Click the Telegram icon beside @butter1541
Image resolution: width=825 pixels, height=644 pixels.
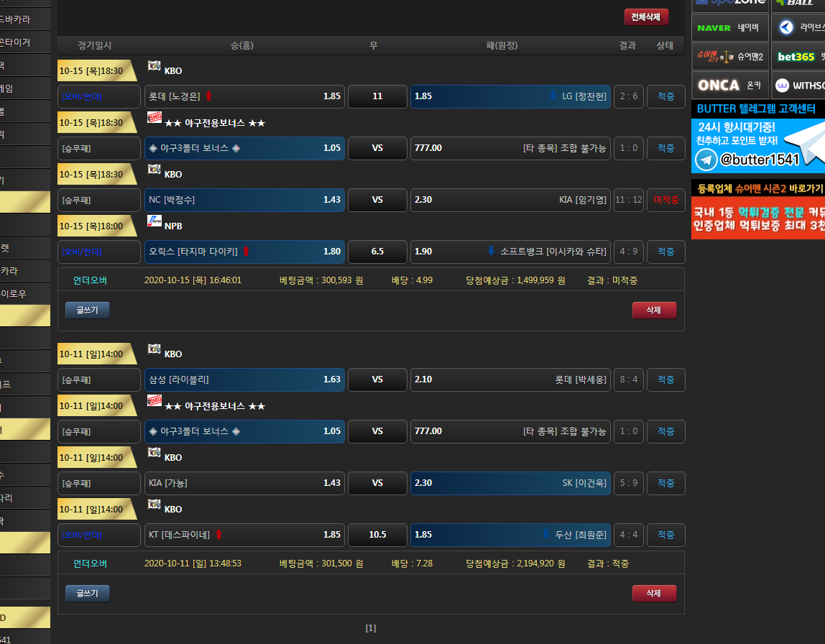click(706, 160)
